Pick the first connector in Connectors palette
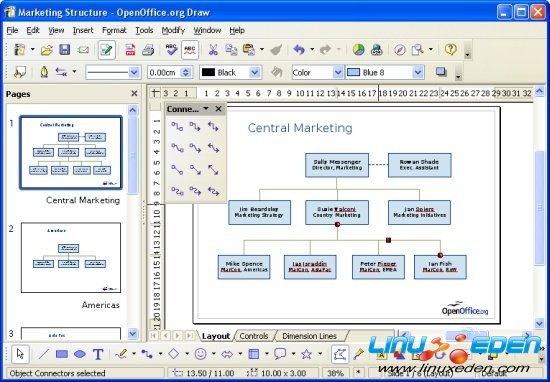 [x=177, y=127]
